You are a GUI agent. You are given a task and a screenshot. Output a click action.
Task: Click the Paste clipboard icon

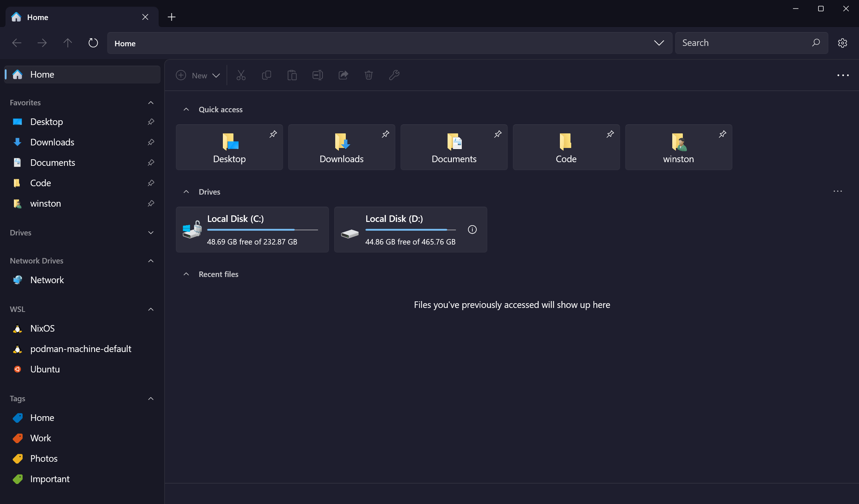(x=292, y=75)
